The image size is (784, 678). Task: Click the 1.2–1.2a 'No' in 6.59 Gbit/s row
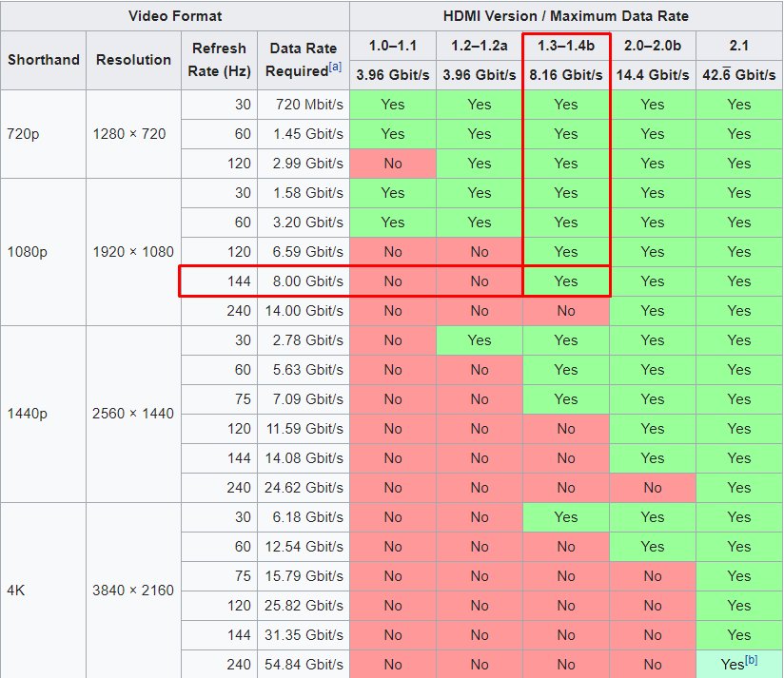click(x=480, y=252)
